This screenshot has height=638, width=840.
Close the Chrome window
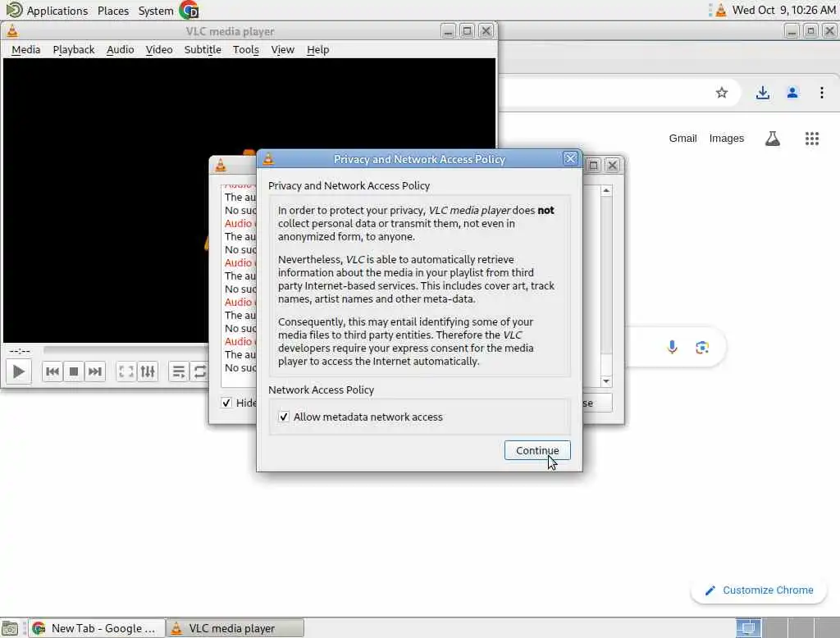(829, 31)
